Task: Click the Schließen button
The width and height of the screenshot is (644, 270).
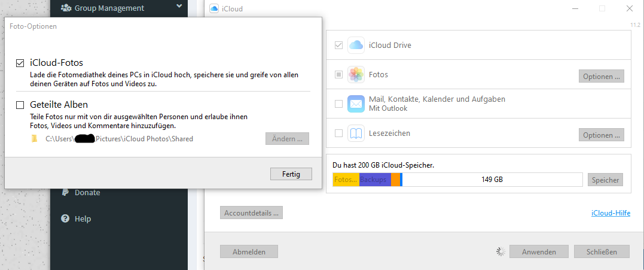Action: pos(602,251)
